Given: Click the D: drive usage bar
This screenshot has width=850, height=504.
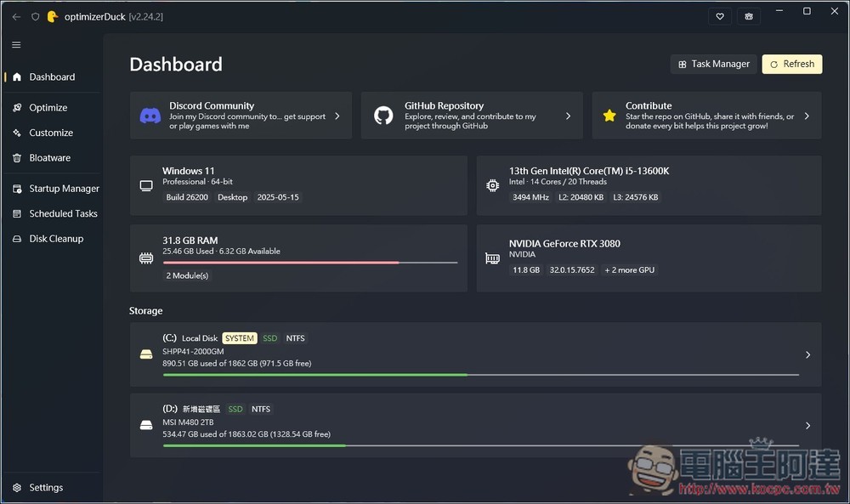Looking at the screenshot, I should (481, 445).
